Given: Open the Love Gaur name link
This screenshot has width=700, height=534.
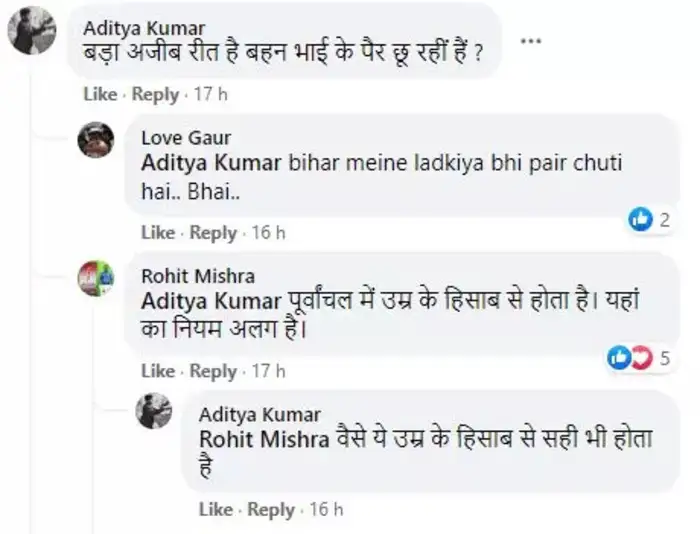Looking at the screenshot, I should click(186, 137).
